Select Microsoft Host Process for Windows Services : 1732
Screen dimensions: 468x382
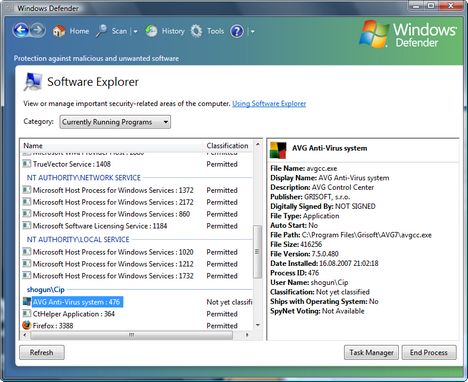click(x=137, y=276)
